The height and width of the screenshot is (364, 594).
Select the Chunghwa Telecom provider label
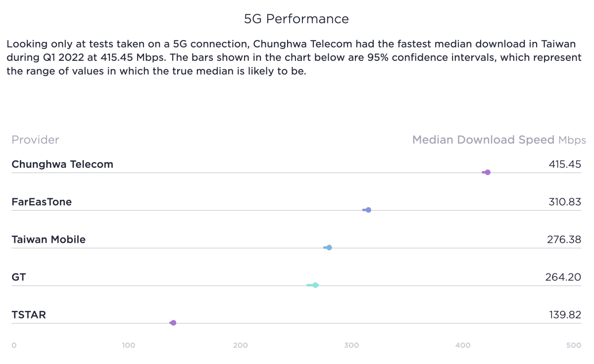tap(62, 164)
